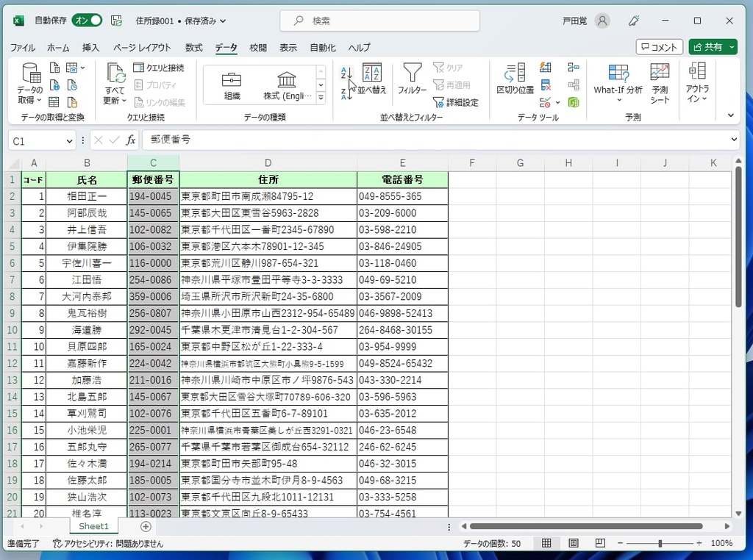Open the ファイル (File) tab
The image size is (753, 560).
pyautogui.click(x=23, y=48)
